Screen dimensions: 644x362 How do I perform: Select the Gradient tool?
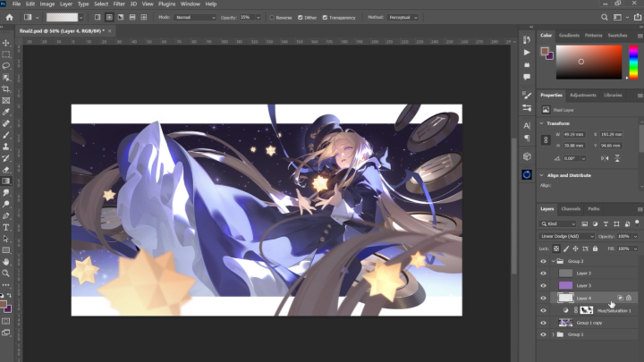click(x=6, y=181)
